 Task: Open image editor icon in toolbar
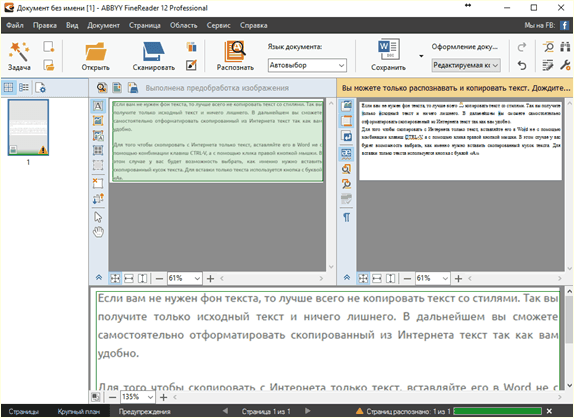(x=191, y=66)
